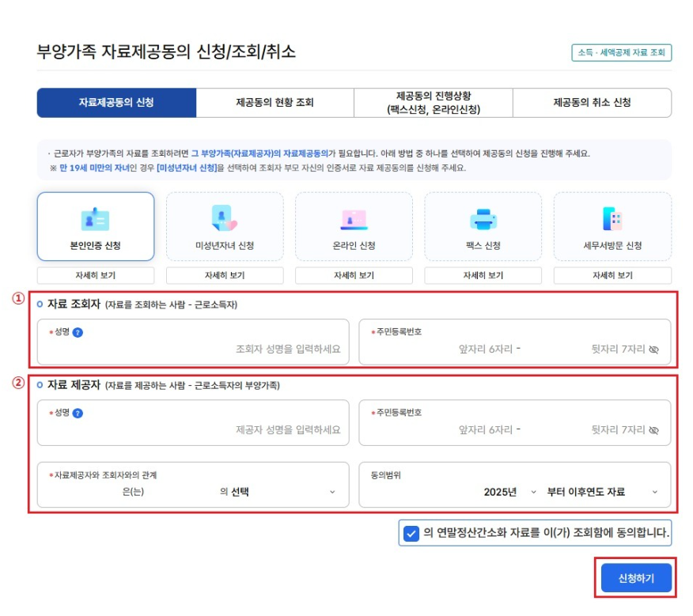
Task: Choose the 미성년자녀 신청 icon
Action: click(x=224, y=219)
